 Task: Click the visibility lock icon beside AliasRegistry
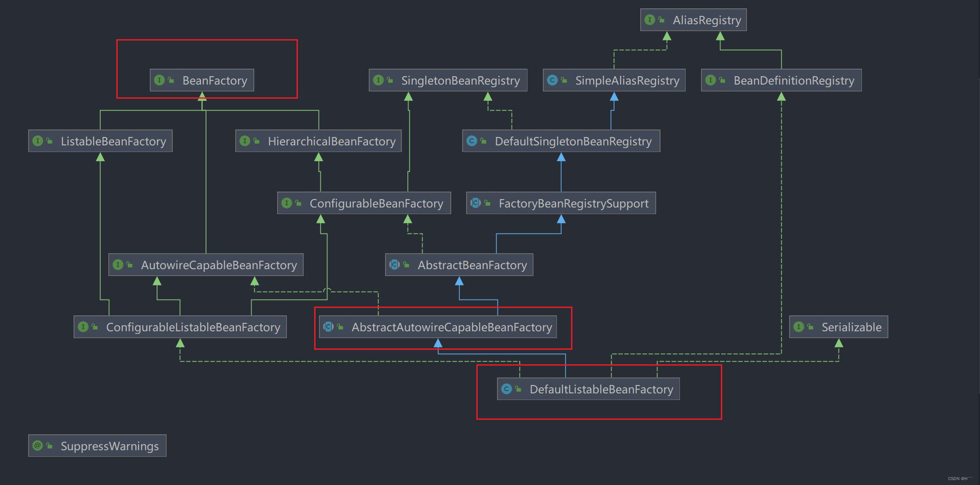click(661, 20)
